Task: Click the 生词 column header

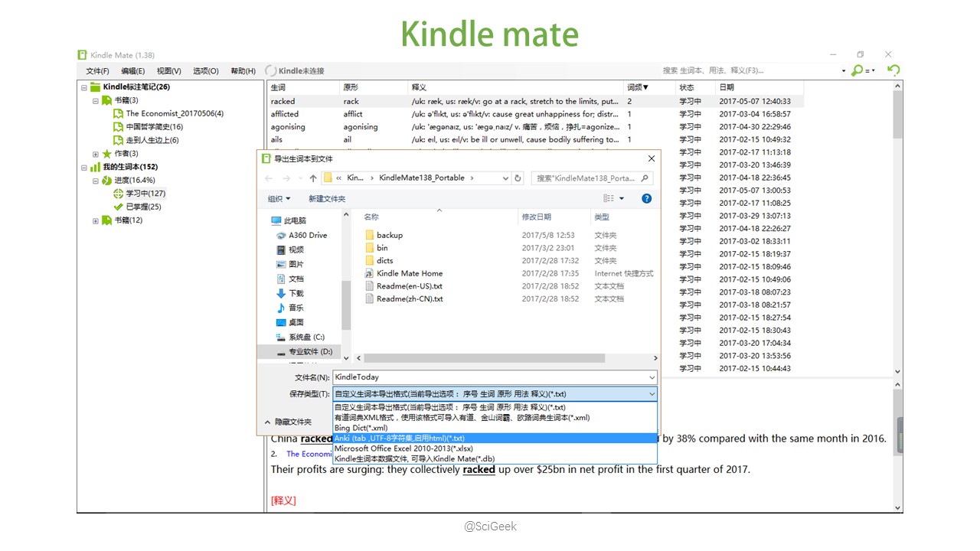Action: coord(303,87)
